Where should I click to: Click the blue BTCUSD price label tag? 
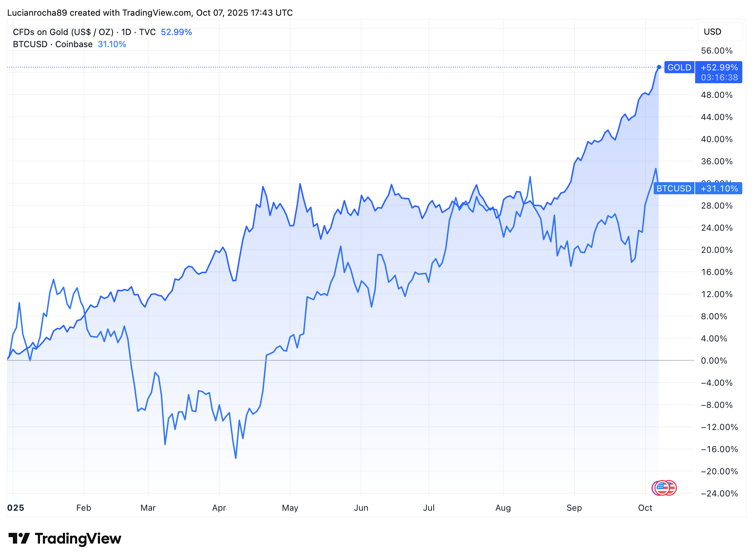tap(674, 189)
